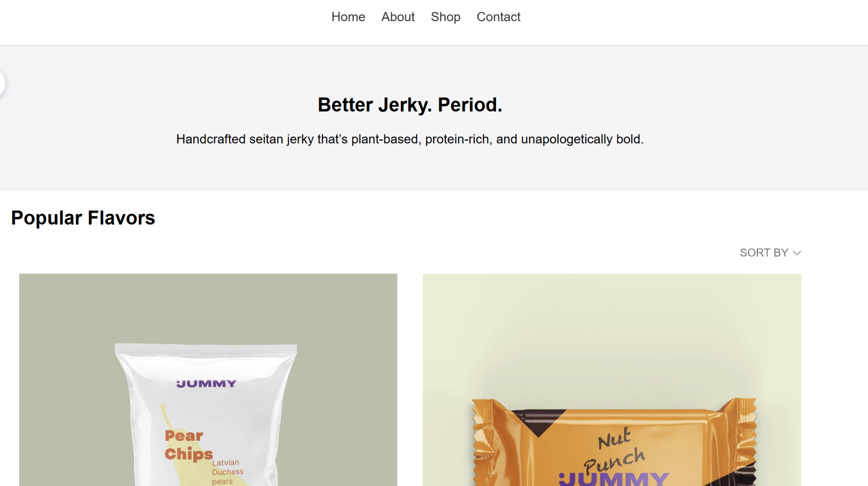Click the Popular Flavors heading
This screenshot has height=486, width=868.
(83, 218)
